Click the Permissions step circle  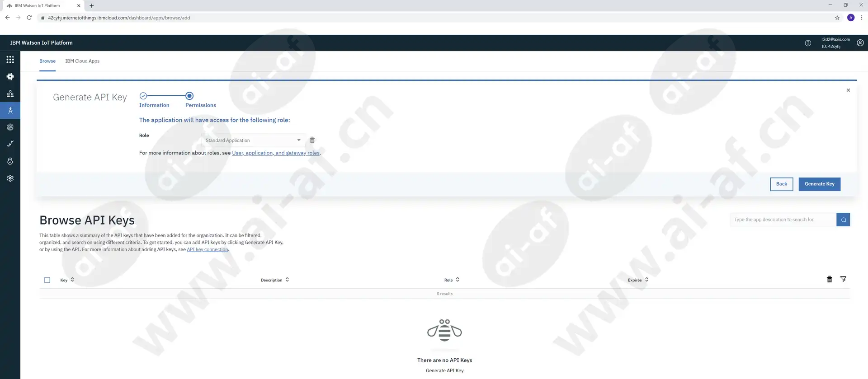coord(189,96)
